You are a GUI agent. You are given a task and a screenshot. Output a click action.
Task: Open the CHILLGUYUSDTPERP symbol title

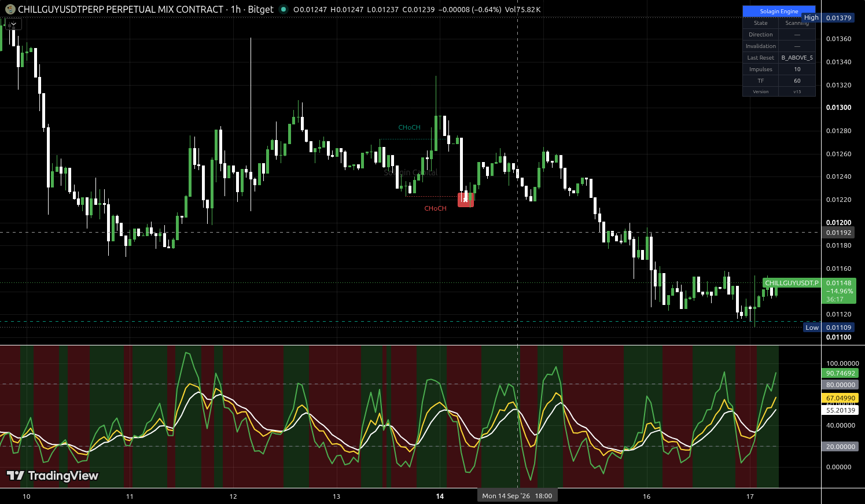[x=120, y=9]
